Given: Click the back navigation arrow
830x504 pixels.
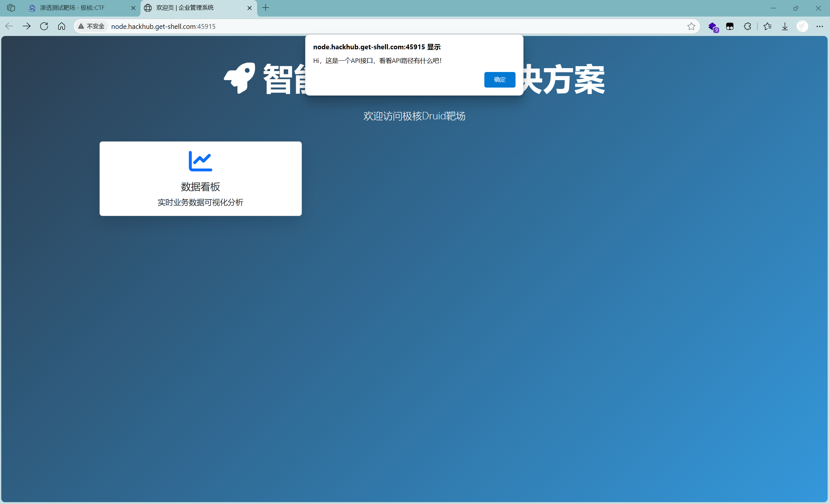Looking at the screenshot, I should 9,26.
